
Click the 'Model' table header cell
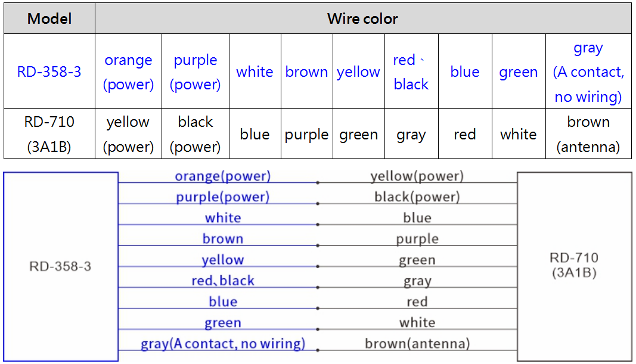49,18
